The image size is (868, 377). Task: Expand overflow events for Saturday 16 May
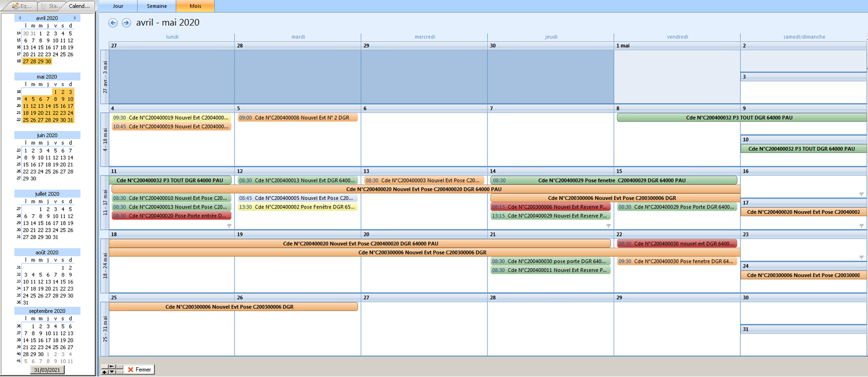[861, 194]
